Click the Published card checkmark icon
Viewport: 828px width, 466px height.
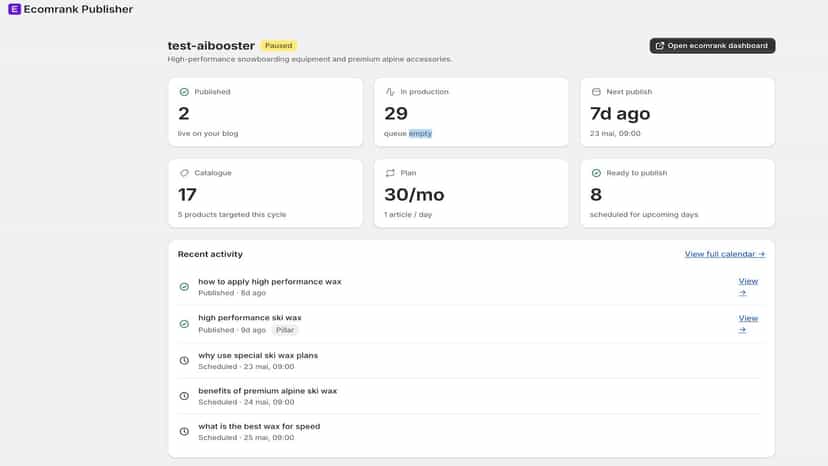(x=184, y=92)
